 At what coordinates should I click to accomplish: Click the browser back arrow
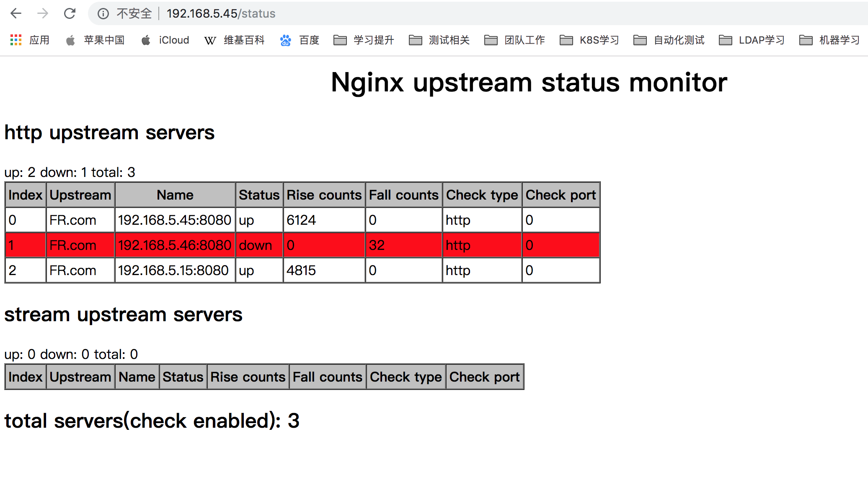click(16, 13)
